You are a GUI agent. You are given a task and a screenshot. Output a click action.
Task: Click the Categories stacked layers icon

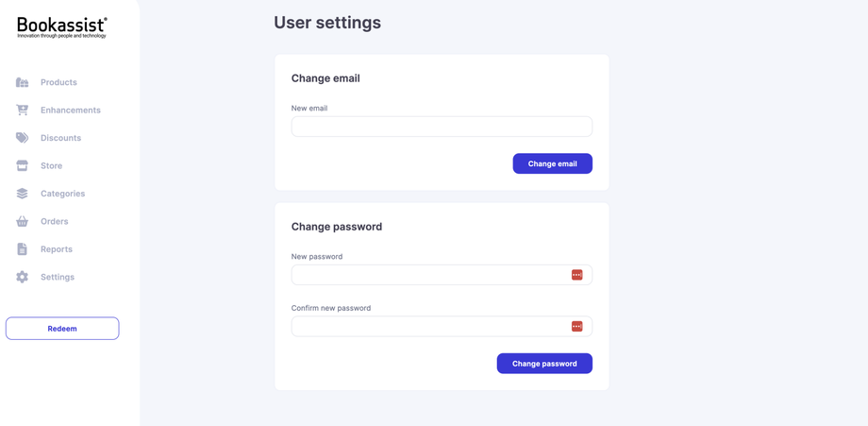22,194
